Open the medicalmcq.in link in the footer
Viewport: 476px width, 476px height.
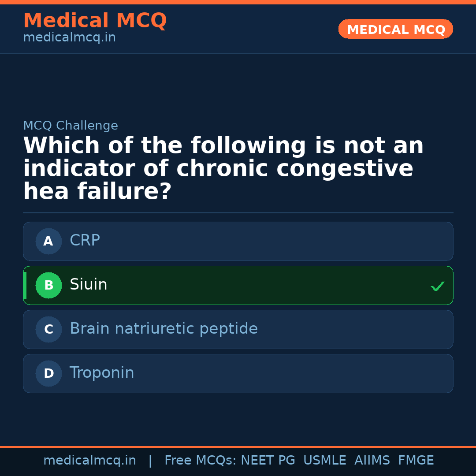[89, 461]
